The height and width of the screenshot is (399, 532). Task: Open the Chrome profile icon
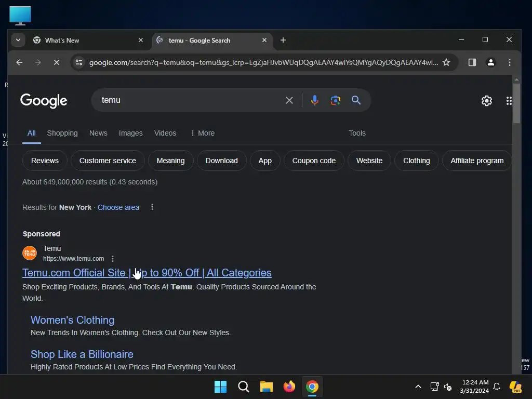pyautogui.click(x=490, y=62)
